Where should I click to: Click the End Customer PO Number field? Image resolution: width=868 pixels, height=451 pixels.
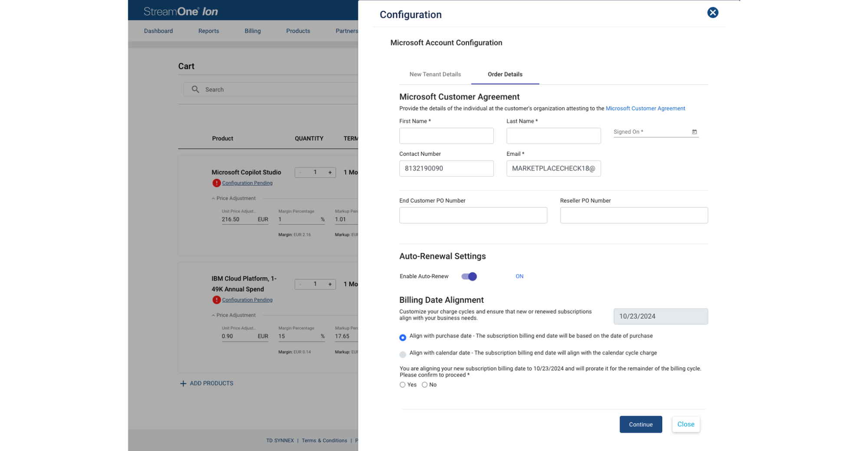tap(473, 215)
